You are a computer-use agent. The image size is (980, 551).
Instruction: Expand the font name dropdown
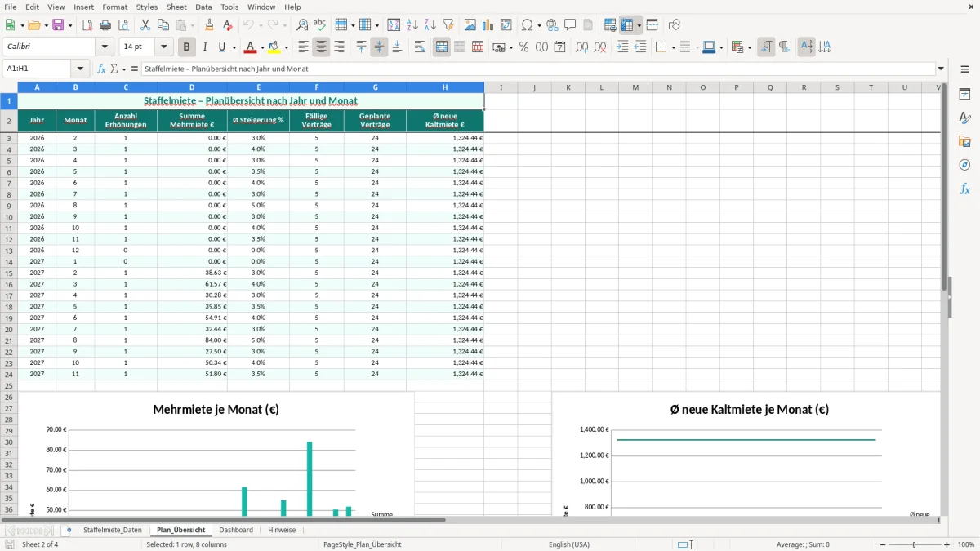tap(105, 47)
